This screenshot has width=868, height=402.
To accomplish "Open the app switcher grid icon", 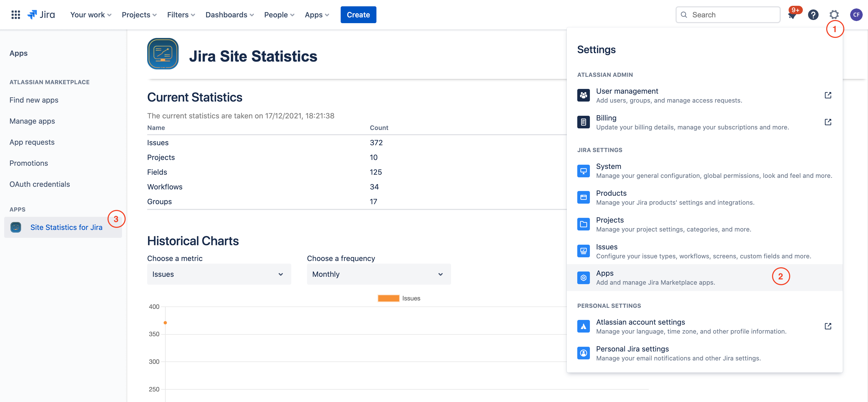I will (x=16, y=14).
